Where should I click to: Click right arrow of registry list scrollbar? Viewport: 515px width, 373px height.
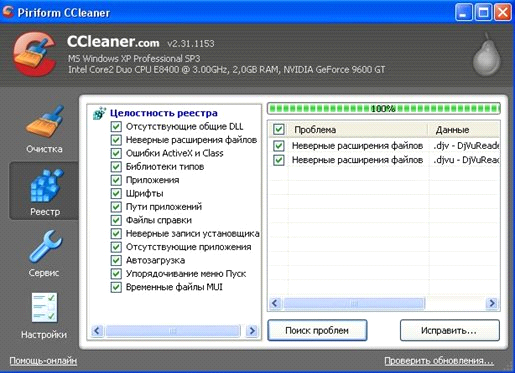(252, 331)
